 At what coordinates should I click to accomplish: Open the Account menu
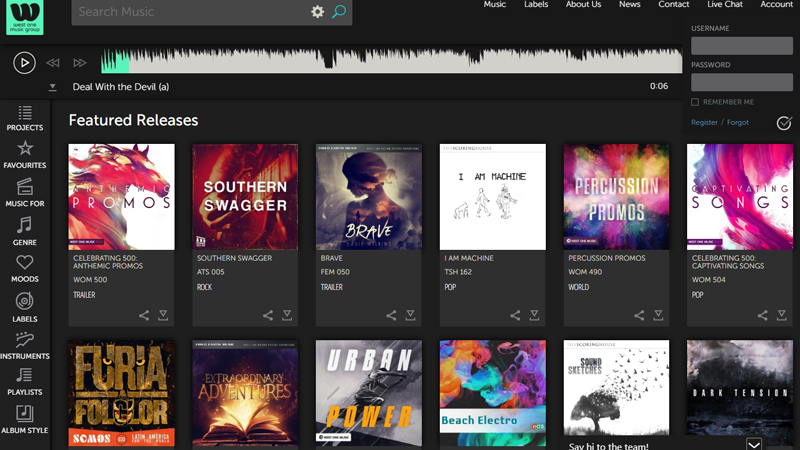click(x=777, y=4)
